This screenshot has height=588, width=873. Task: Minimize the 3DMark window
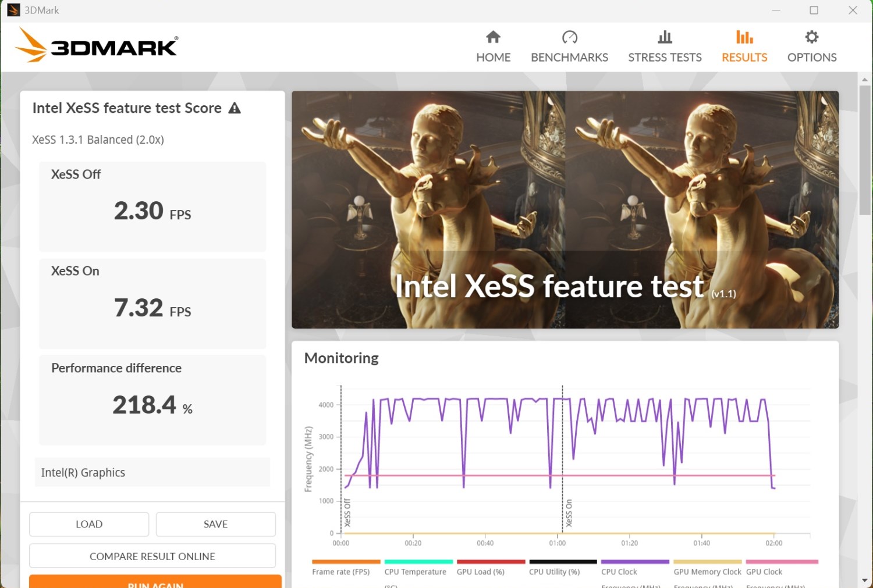pyautogui.click(x=776, y=10)
